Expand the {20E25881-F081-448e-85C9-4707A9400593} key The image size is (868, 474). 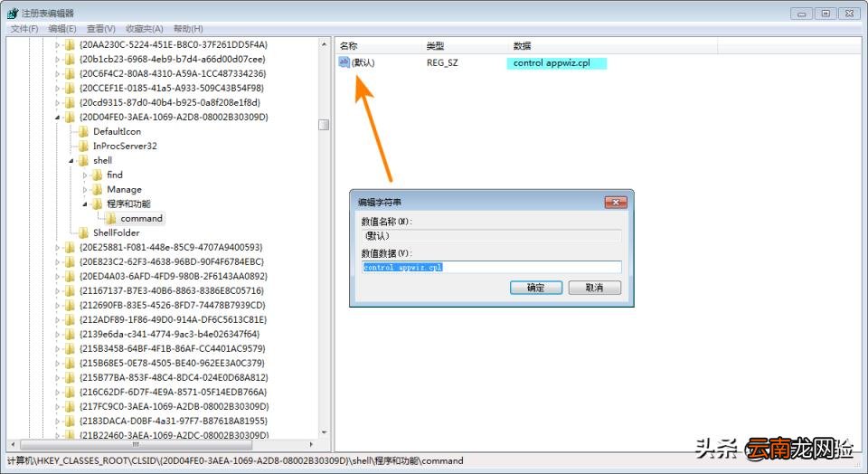click(57, 248)
